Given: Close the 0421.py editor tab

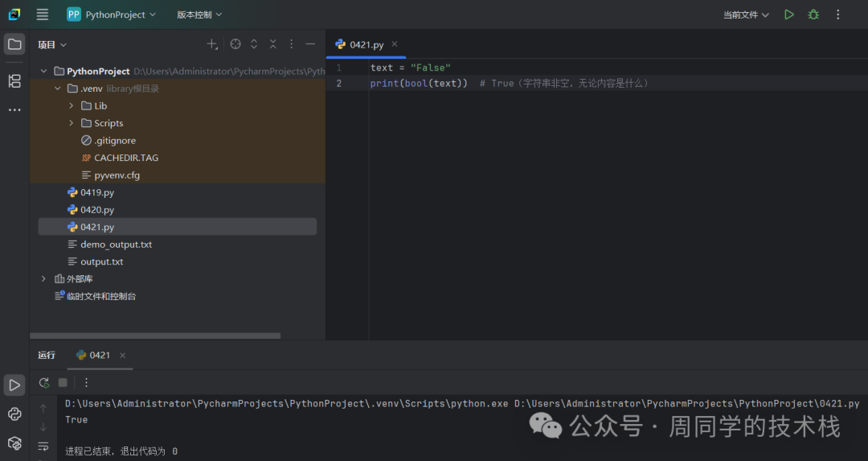Looking at the screenshot, I should pos(394,44).
